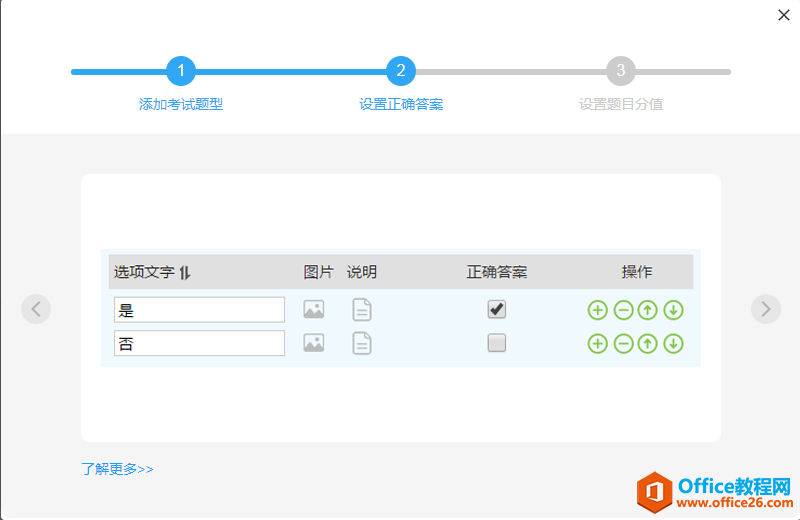Image resolution: width=800 pixels, height=520 pixels.
Task: Move the 是 option down
Action: point(673,310)
